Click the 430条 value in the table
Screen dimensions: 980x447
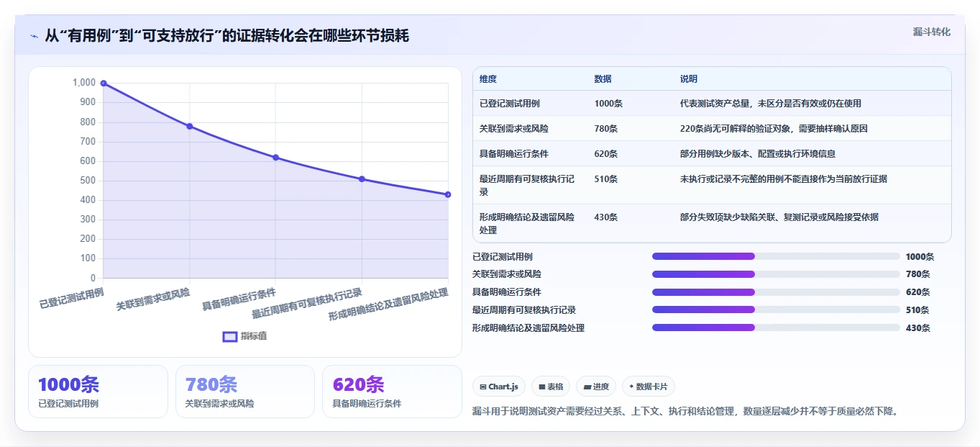click(606, 217)
